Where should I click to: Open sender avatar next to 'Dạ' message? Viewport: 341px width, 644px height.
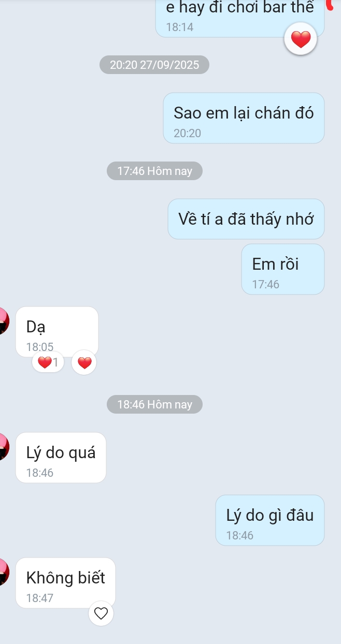4,320
